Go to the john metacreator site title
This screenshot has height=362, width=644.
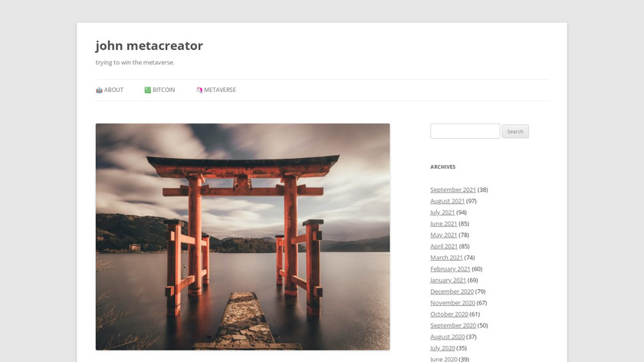pyautogui.click(x=149, y=45)
